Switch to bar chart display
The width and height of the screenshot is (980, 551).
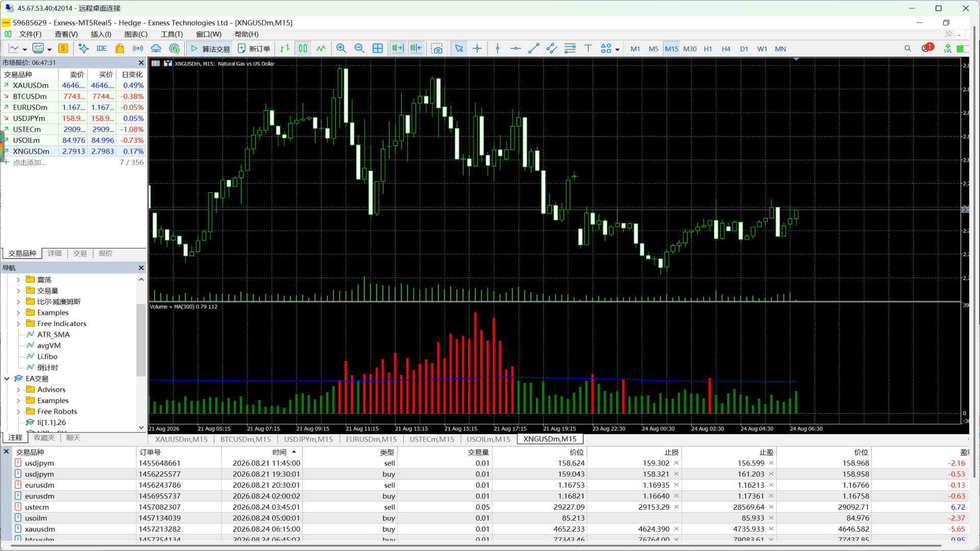point(285,49)
